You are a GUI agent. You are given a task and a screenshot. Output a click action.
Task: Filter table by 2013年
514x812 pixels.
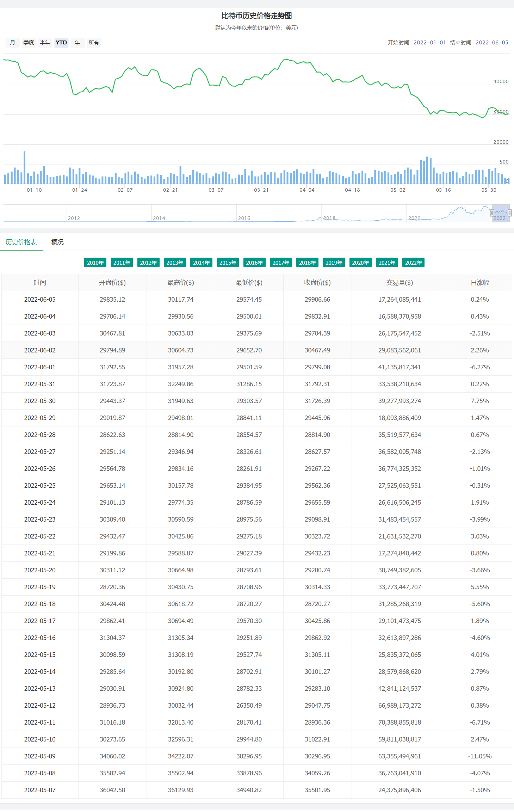[175, 263]
